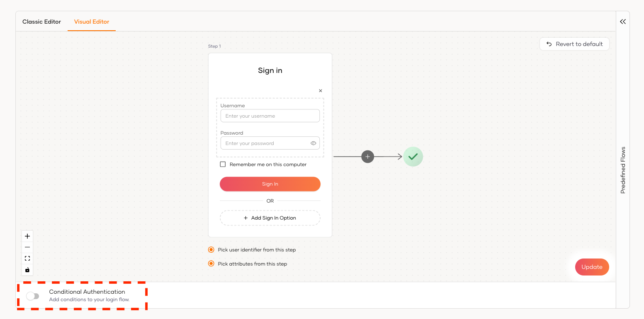Click Revert to default
The image size is (644, 319).
pyautogui.click(x=574, y=44)
